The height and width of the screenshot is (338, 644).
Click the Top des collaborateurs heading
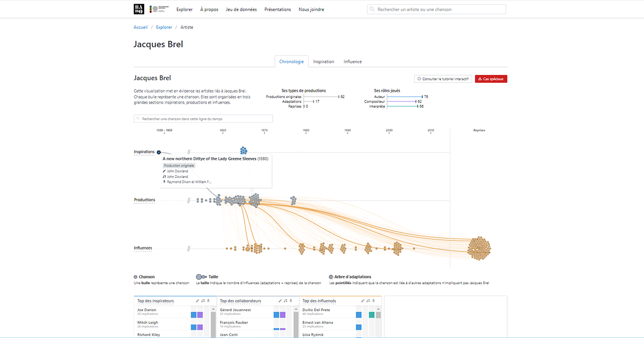pos(239,301)
